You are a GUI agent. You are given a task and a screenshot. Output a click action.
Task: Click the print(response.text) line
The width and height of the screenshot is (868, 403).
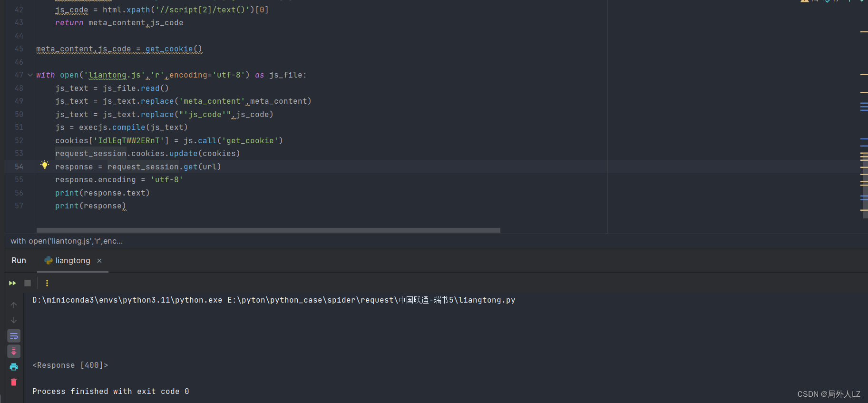click(102, 193)
